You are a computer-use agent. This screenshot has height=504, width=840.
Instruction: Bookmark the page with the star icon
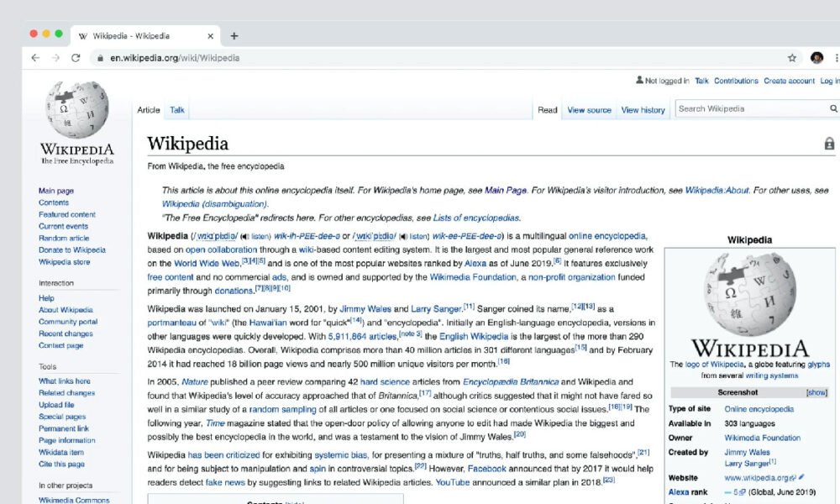(x=792, y=58)
